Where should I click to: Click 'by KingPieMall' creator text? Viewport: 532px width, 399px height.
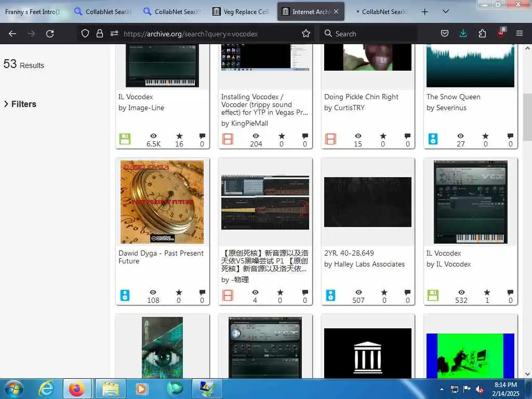coord(245,124)
